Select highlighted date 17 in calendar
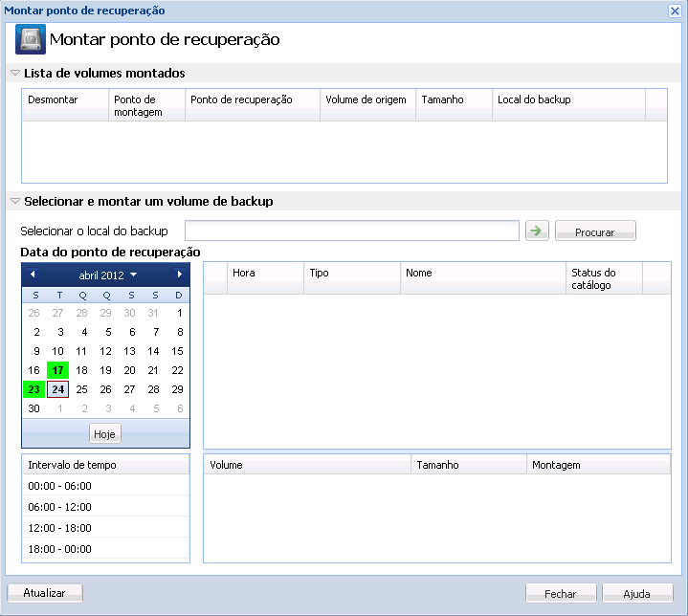 (x=58, y=370)
